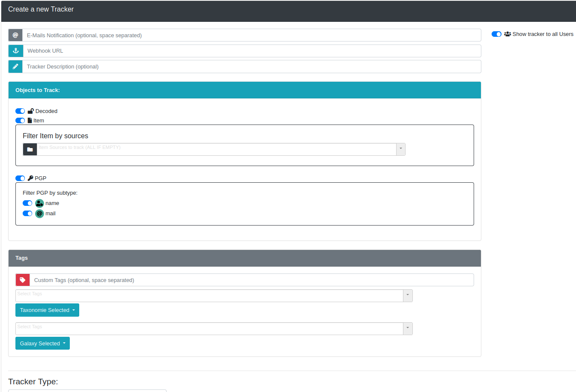Screen dimensions: 576x392
Task: Turn off Show tracker to all Users
Action: point(496,34)
